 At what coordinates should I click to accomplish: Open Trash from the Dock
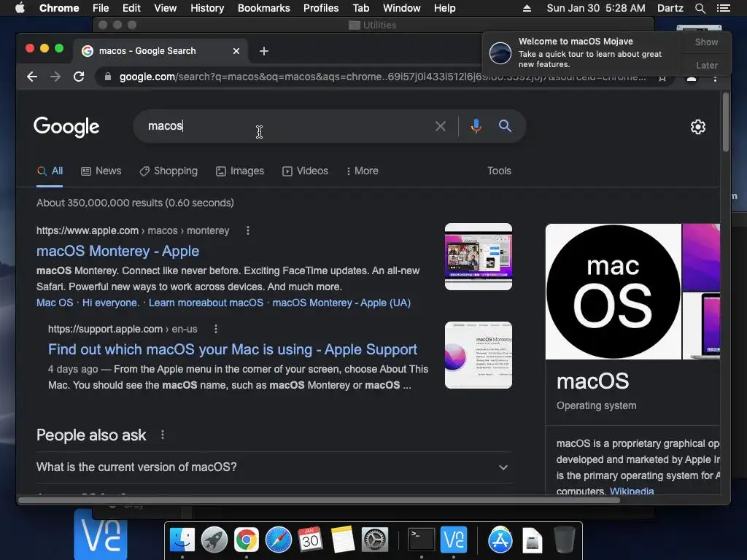click(564, 540)
